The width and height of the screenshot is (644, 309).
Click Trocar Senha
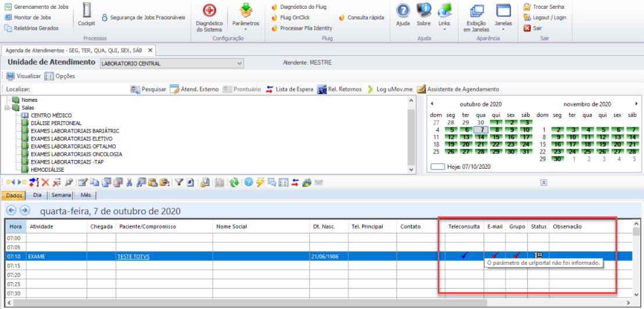[x=544, y=7]
